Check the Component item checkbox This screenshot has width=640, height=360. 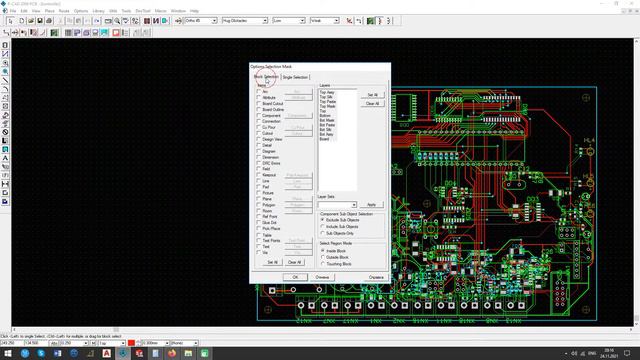(258, 116)
